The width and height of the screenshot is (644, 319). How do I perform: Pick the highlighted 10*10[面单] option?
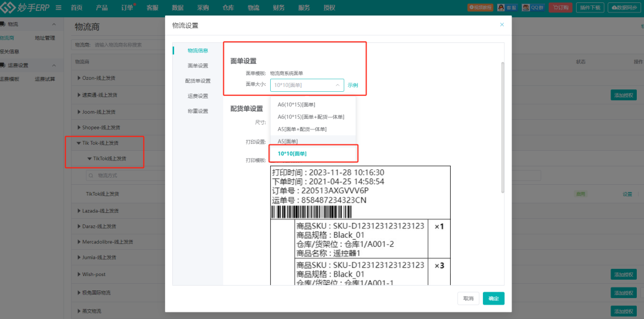313,154
